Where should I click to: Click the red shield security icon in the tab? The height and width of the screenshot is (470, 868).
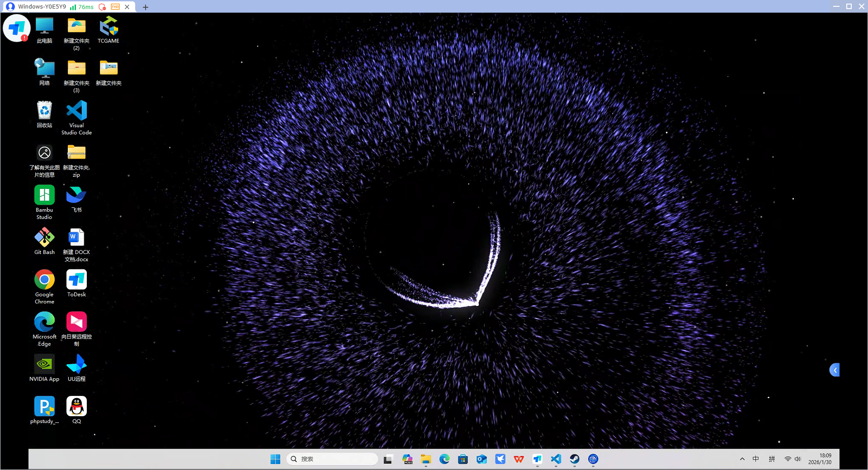pos(102,7)
